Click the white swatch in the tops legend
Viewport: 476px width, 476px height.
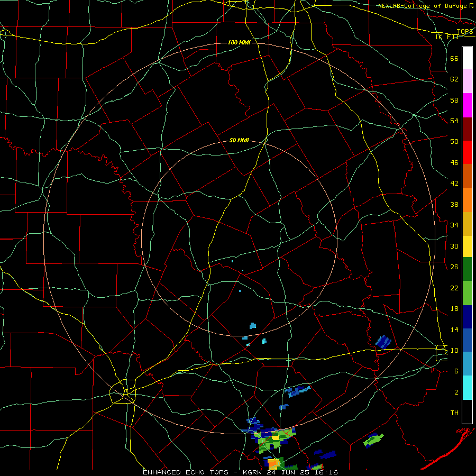(x=467, y=58)
